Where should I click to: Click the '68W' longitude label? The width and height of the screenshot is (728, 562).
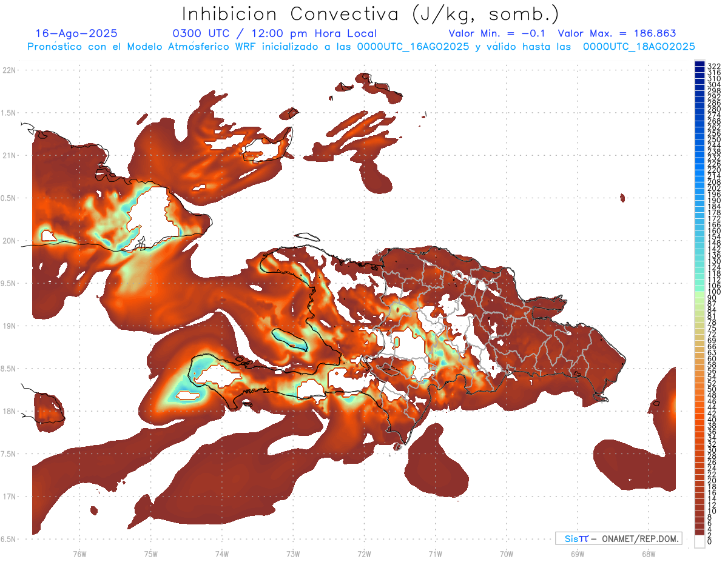(x=648, y=554)
